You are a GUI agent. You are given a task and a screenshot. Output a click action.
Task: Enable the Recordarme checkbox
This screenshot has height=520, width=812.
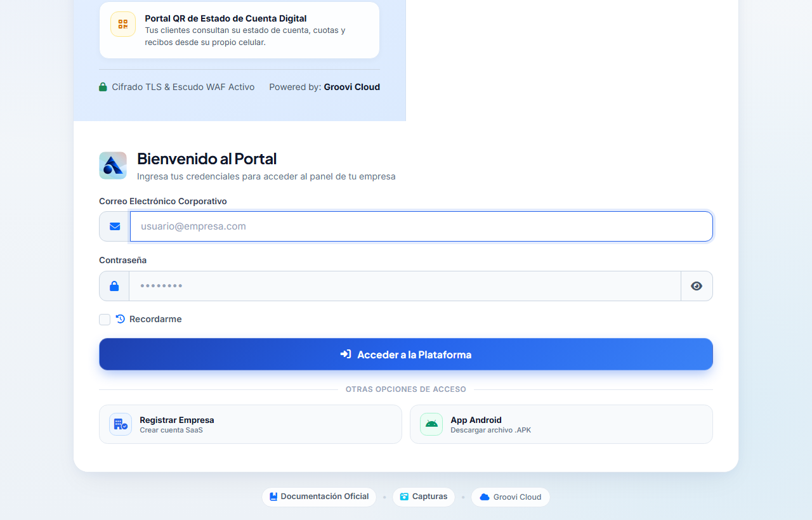click(105, 320)
